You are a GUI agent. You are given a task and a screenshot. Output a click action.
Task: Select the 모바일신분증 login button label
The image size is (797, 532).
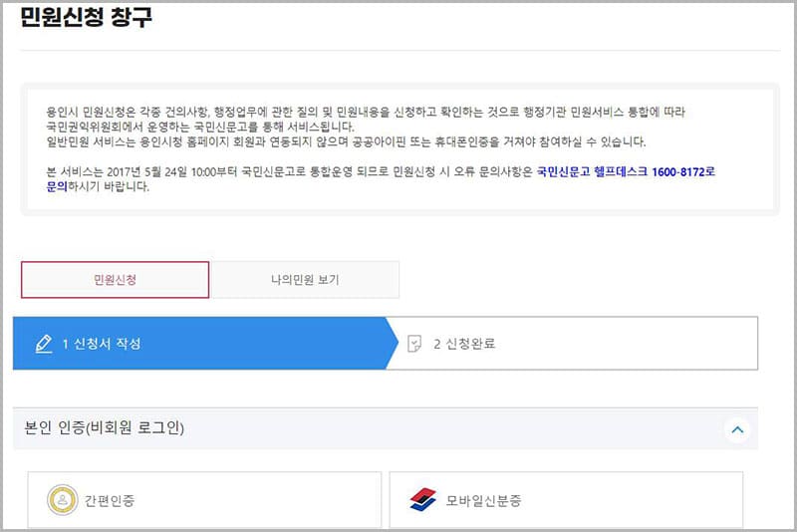point(483,500)
